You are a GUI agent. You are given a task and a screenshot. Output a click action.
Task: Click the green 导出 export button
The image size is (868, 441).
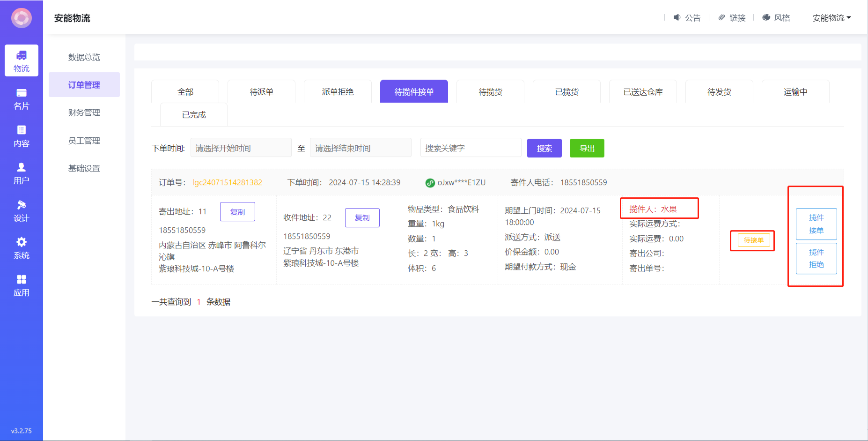pyautogui.click(x=587, y=148)
